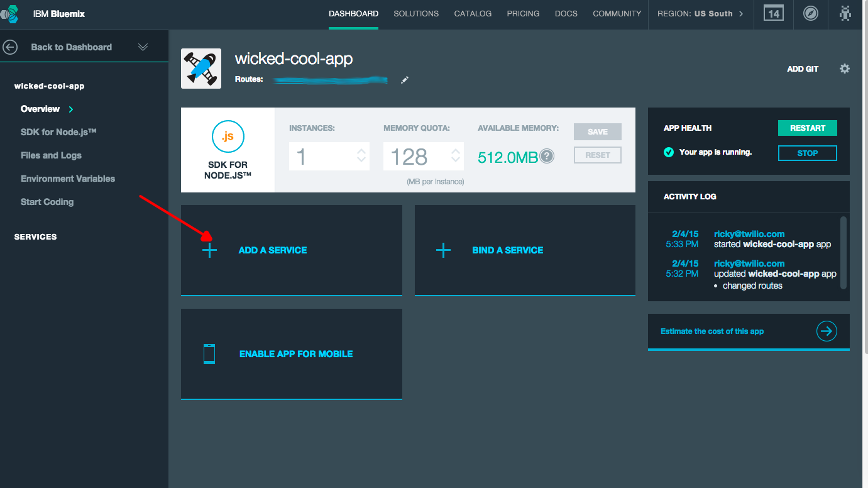This screenshot has width=868, height=488.
Task: Open the Solutions menu item
Action: click(x=416, y=13)
